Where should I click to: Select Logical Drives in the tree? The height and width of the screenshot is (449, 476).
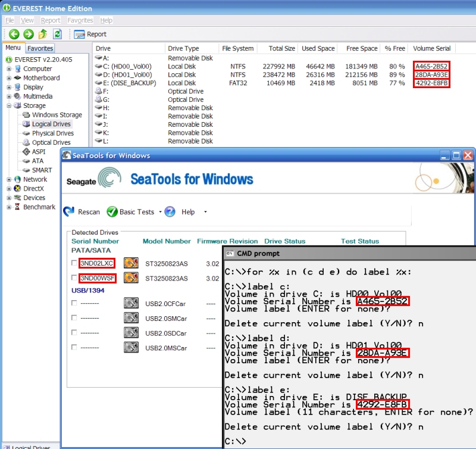(x=51, y=124)
